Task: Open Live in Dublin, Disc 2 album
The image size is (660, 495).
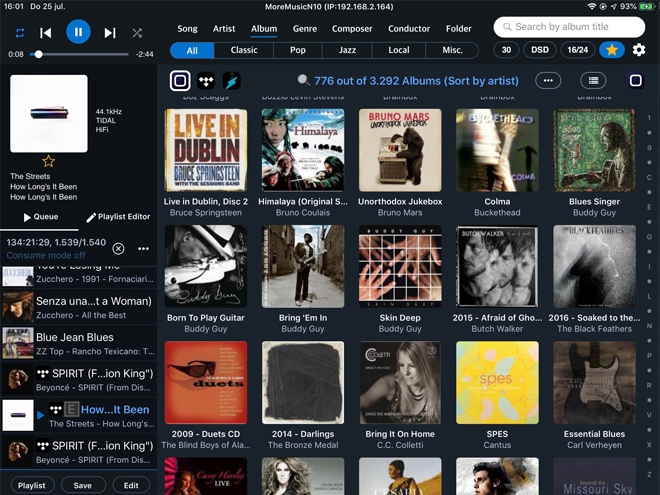Action: coord(206,150)
